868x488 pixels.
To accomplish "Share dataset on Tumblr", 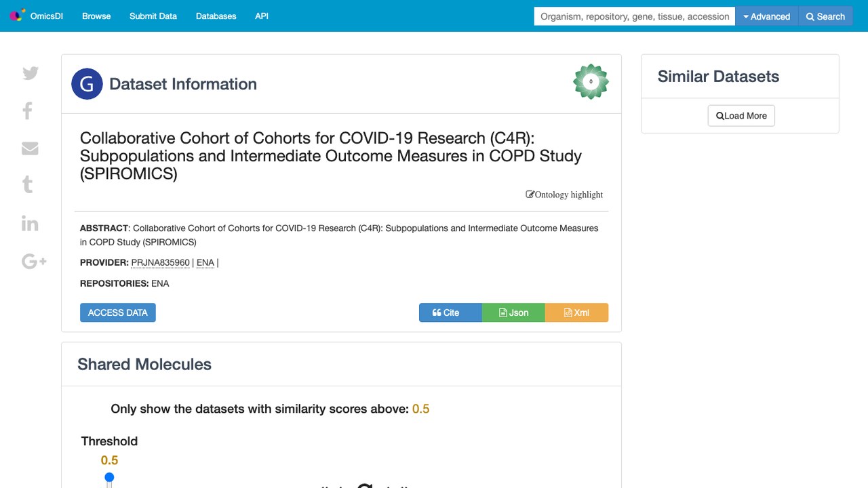I will [28, 184].
